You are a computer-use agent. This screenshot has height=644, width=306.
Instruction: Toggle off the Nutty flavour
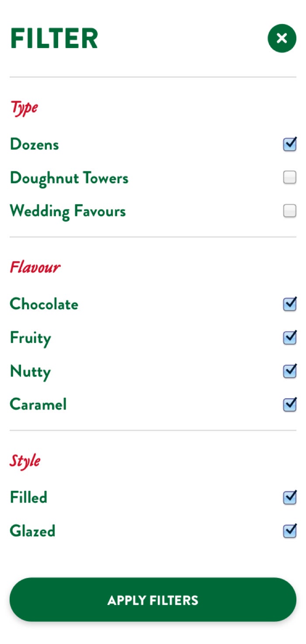coord(289,371)
